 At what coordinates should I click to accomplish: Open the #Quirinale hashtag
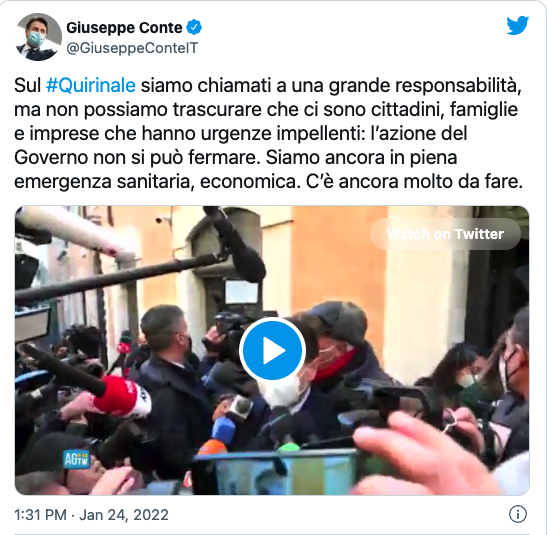(91, 85)
